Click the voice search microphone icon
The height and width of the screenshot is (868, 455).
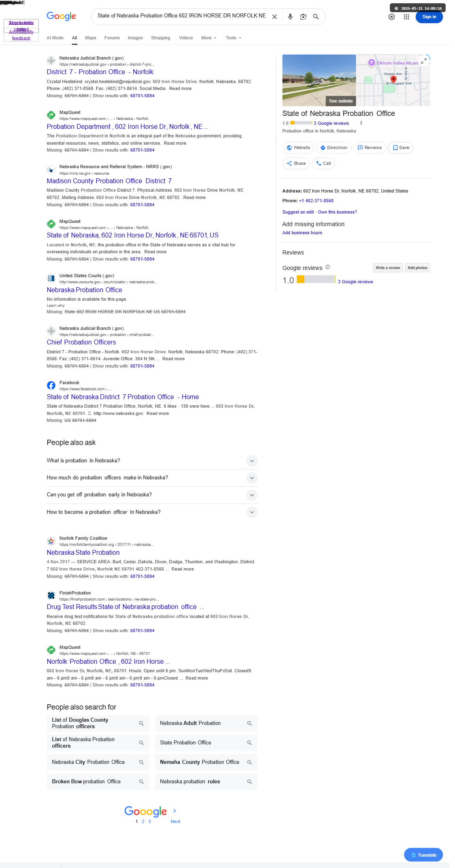[290, 17]
